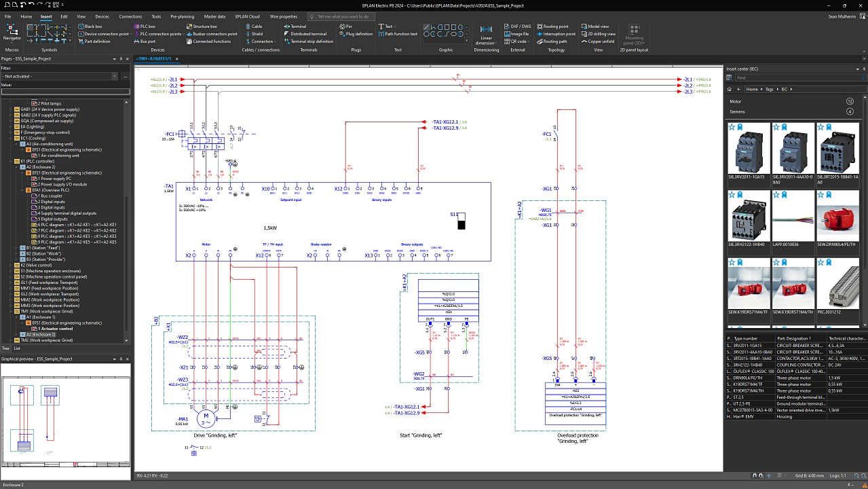Click the Routing point tool
The width and height of the screenshot is (868, 489).
pos(556,26)
